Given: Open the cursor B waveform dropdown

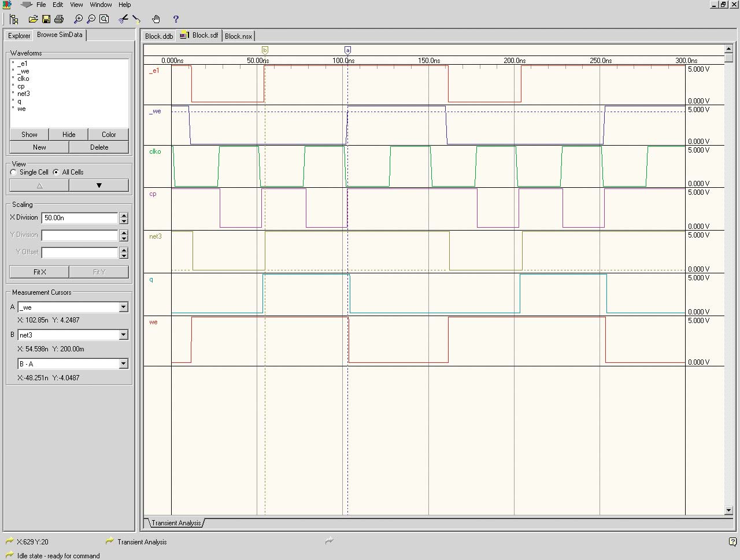Looking at the screenshot, I should [x=123, y=335].
